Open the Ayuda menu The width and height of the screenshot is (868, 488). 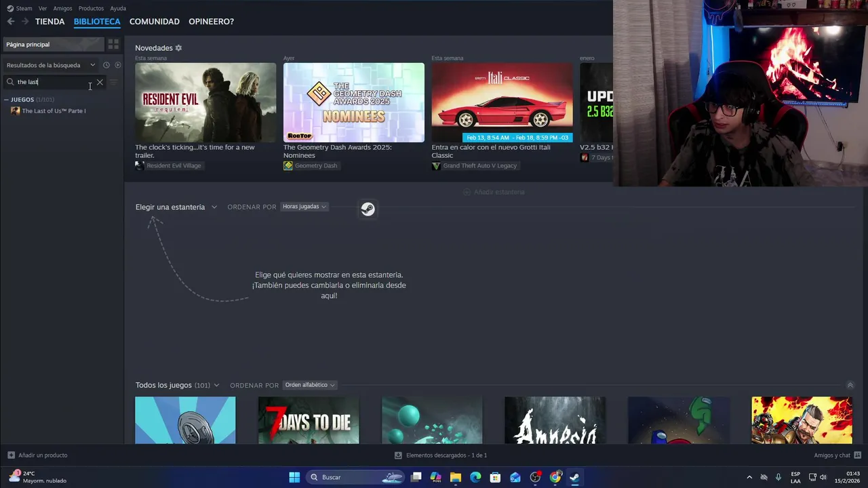coord(118,8)
